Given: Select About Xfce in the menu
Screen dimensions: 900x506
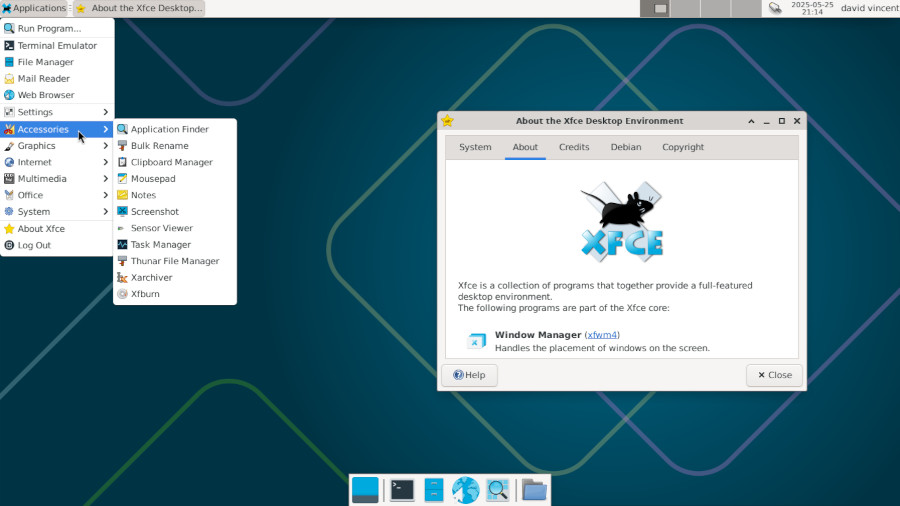Looking at the screenshot, I should pyautogui.click(x=57, y=228).
